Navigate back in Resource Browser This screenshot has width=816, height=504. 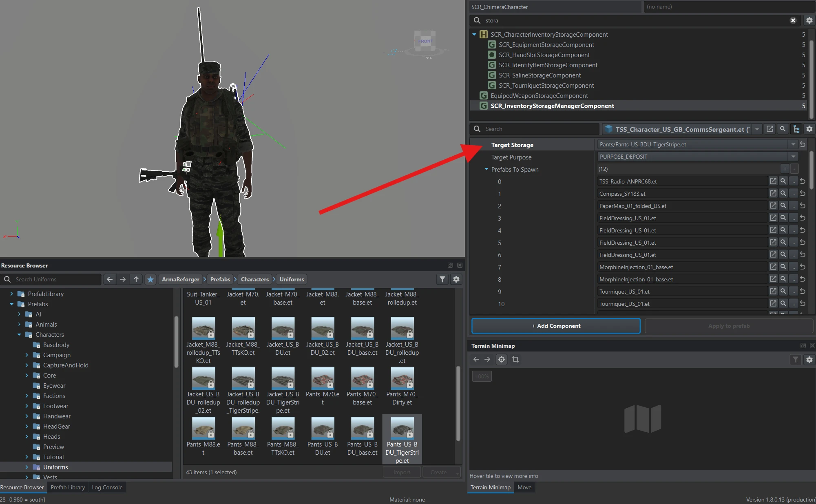coord(109,279)
